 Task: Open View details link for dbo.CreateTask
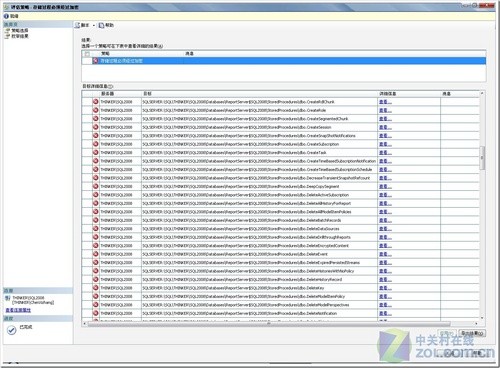385,152
